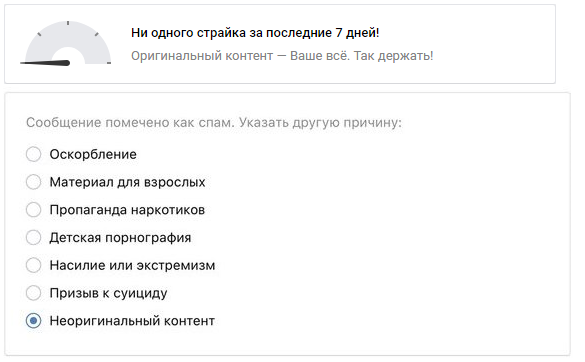Click the Призыв к суициду label text
Image resolution: width=585 pixels, height=362 pixels.
tap(109, 293)
